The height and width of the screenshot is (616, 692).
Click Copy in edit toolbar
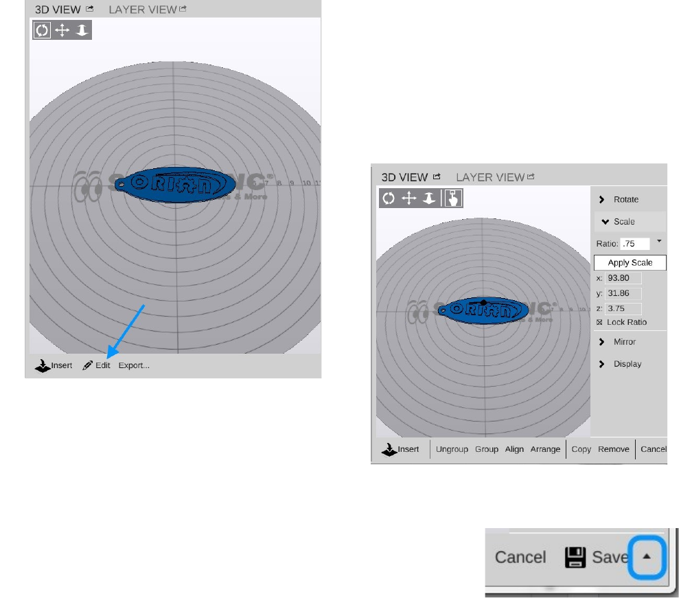pos(581,450)
